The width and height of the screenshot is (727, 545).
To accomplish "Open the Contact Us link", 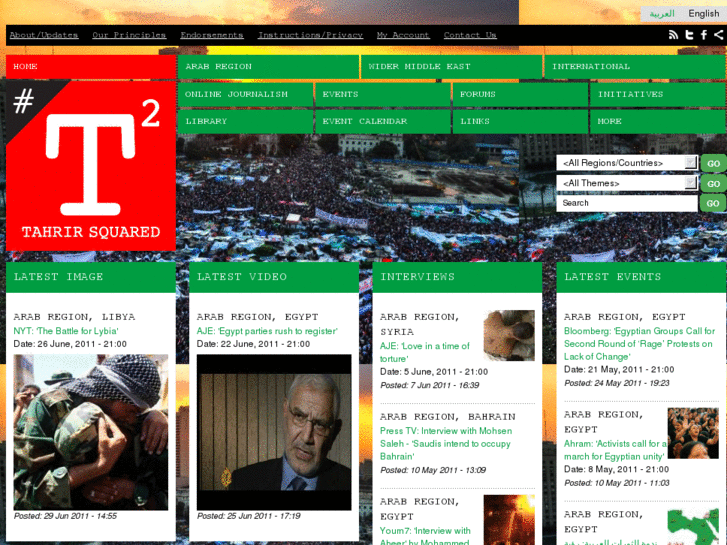I will pos(470,35).
